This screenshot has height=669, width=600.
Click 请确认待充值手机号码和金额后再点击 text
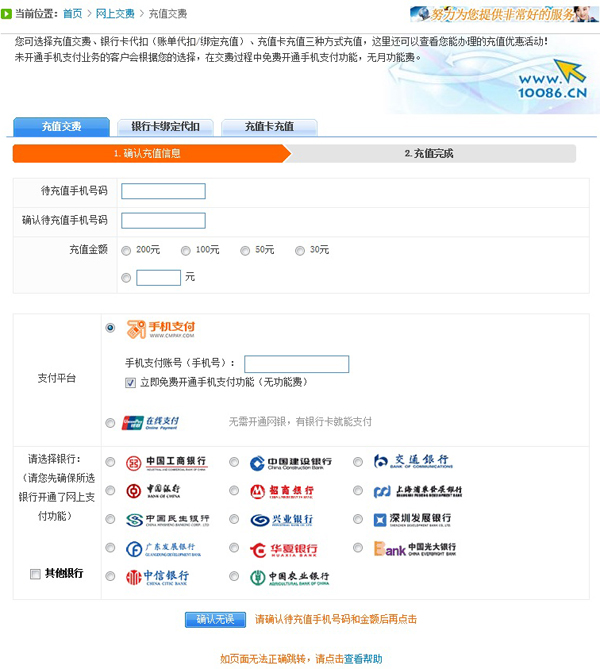[336, 620]
